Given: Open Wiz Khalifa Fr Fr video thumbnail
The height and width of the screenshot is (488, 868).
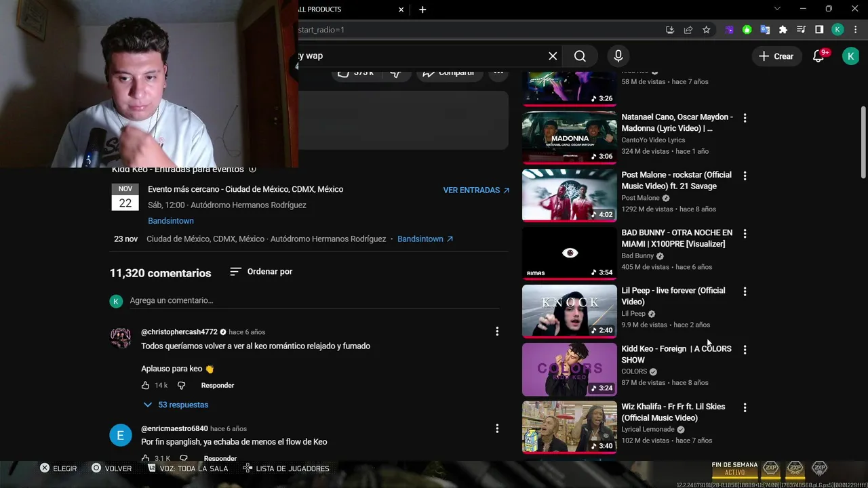Looking at the screenshot, I should click(569, 428).
